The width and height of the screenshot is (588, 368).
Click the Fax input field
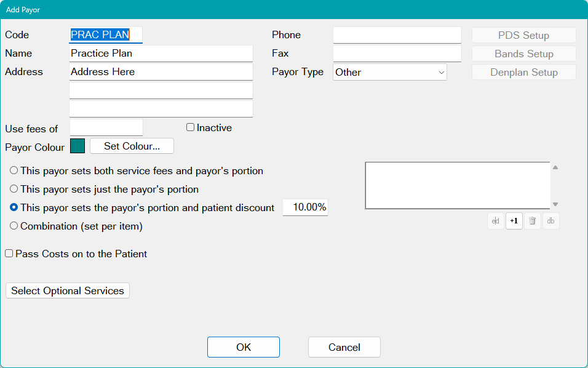[x=397, y=54]
